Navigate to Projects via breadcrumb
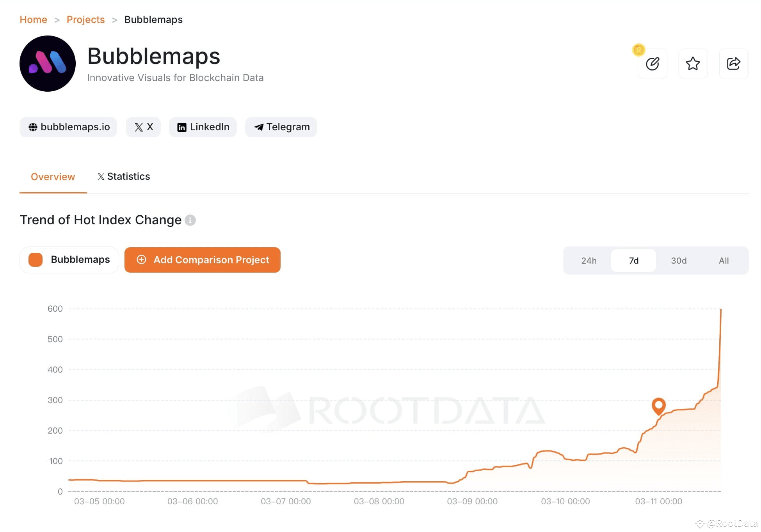761x532 pixels. click(x=85, y=19)
